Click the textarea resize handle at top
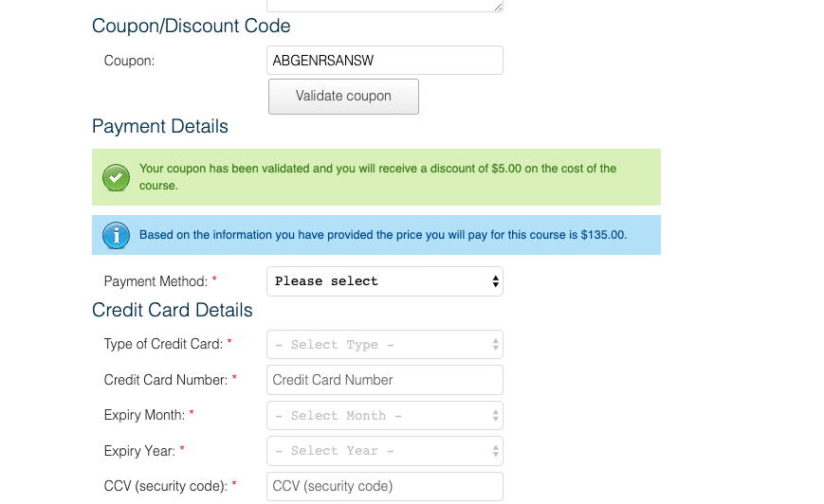 point(498,7)
